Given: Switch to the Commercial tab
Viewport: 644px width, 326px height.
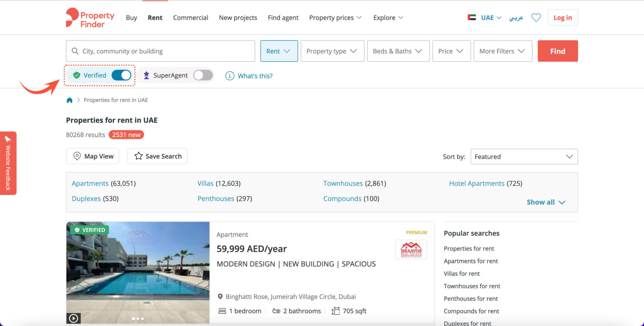Looking at the screenshot, I should pyautogui.click(x=190, y=18).
